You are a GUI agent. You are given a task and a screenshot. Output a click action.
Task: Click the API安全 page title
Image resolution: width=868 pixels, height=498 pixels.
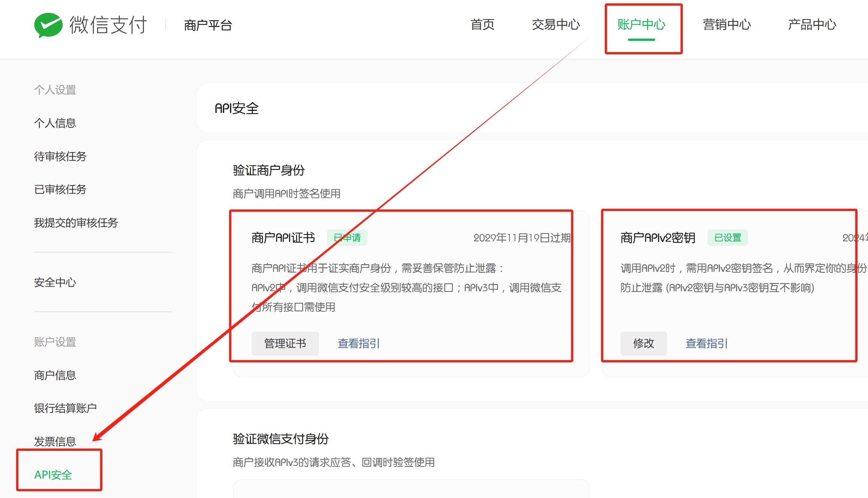coord(237,108)
